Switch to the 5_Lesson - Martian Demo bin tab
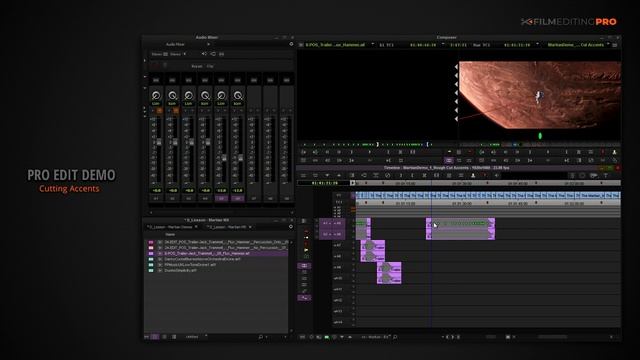640x360 pixels. coord(170,227)
